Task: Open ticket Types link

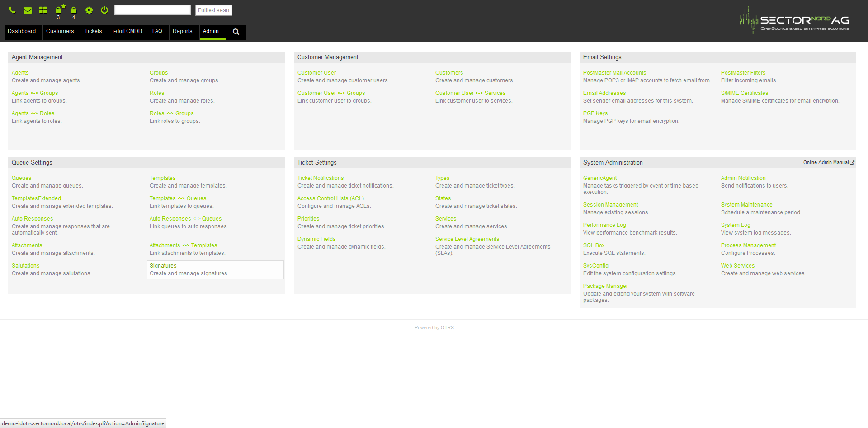Action: [442, 178]
